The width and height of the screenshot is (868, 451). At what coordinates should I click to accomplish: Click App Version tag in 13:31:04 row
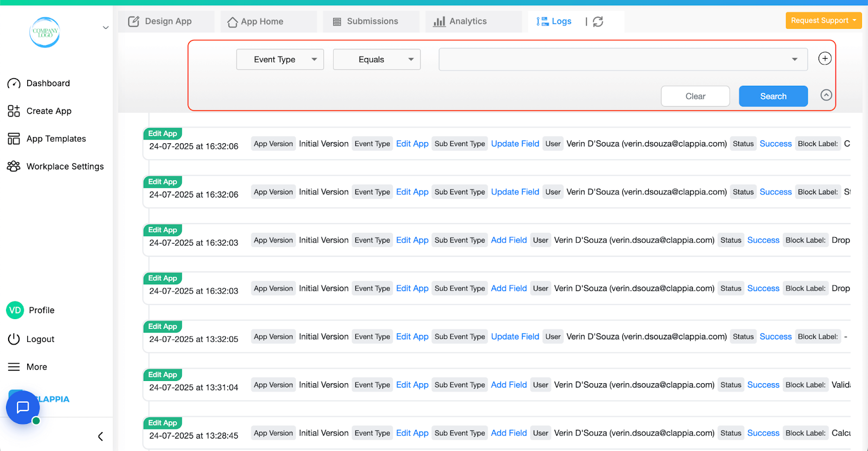click(273, 385)
